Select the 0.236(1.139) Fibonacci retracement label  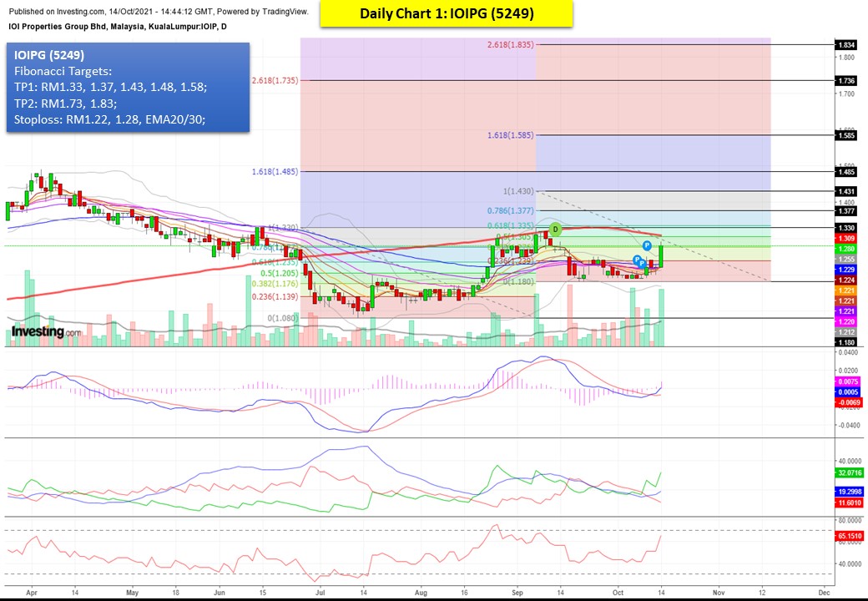point(275,296)
